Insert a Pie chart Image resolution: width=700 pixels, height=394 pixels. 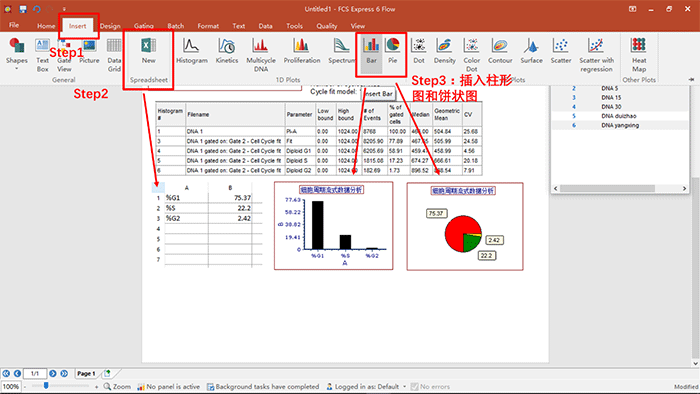pyautogui.click(x=393, y=51)
